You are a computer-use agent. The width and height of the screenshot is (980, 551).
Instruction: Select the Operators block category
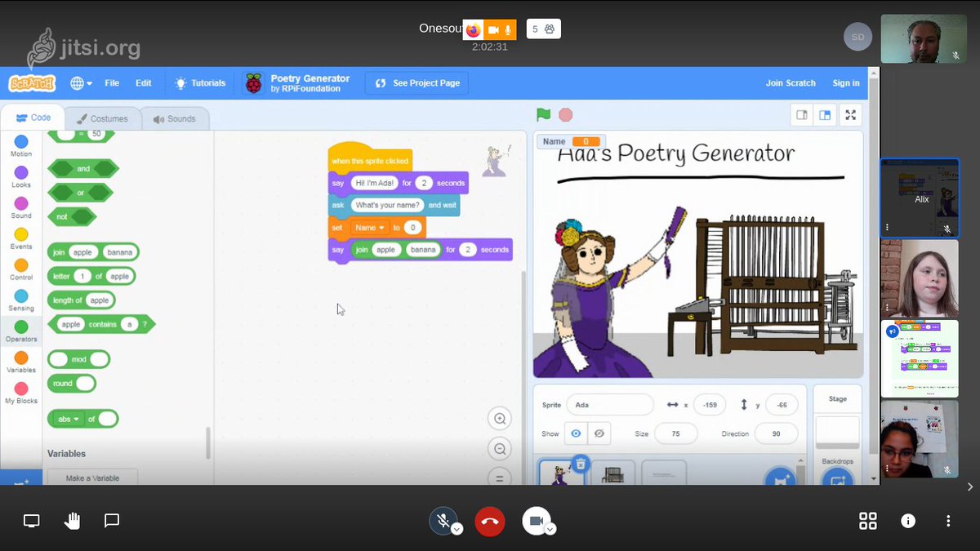21,331
